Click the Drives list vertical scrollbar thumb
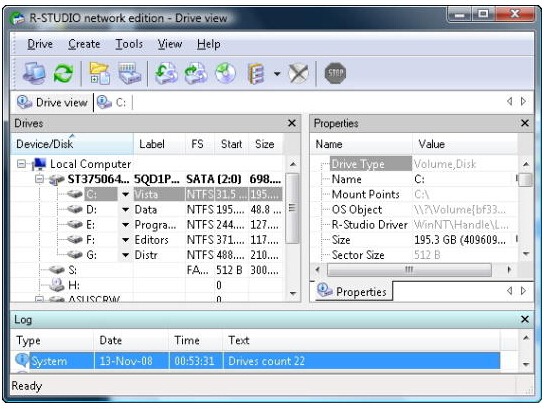The image size is (545, 409). tap(293, 208)
